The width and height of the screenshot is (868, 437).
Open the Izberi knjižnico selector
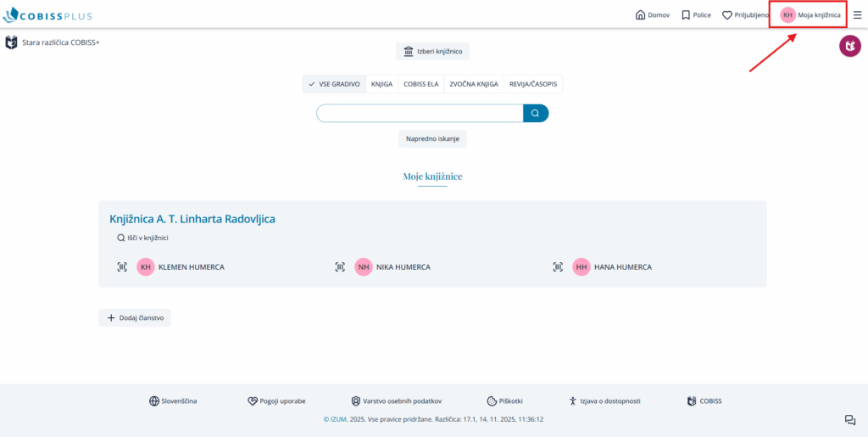coord(432,51)
